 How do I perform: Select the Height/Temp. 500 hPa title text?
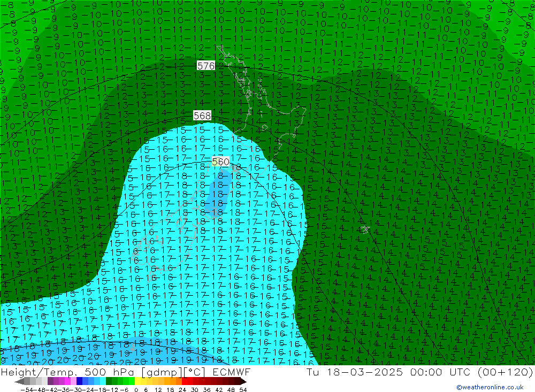tap(68, 372)
